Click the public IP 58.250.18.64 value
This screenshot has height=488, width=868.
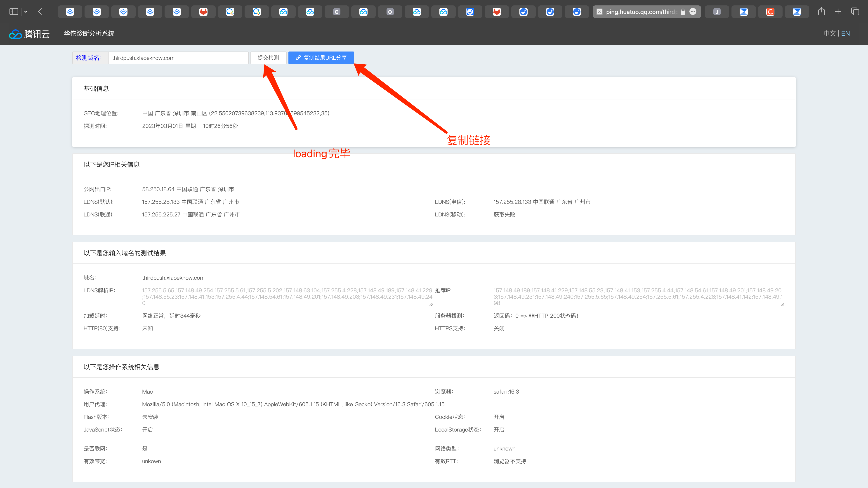[188, 189]
